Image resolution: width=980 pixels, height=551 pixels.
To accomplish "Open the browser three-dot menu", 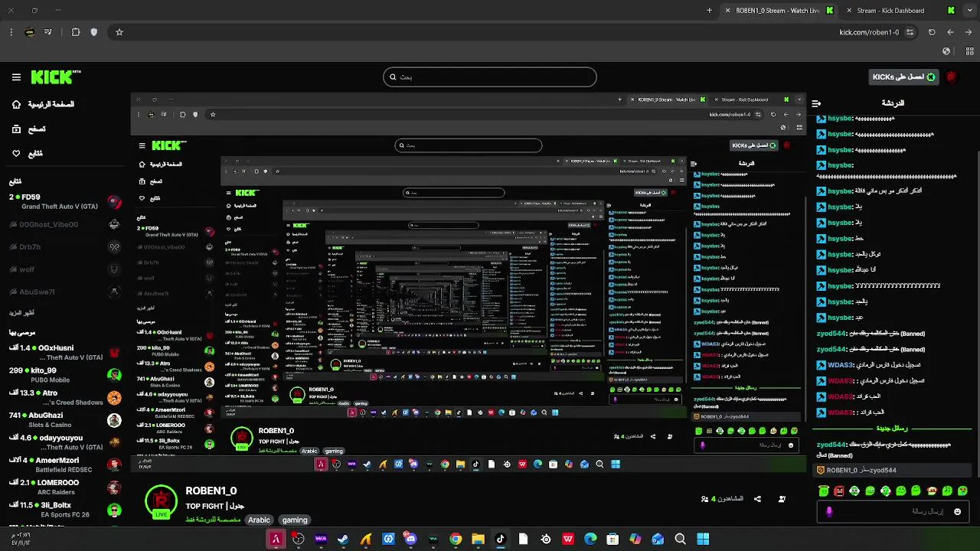I will [x=11, y=32].
